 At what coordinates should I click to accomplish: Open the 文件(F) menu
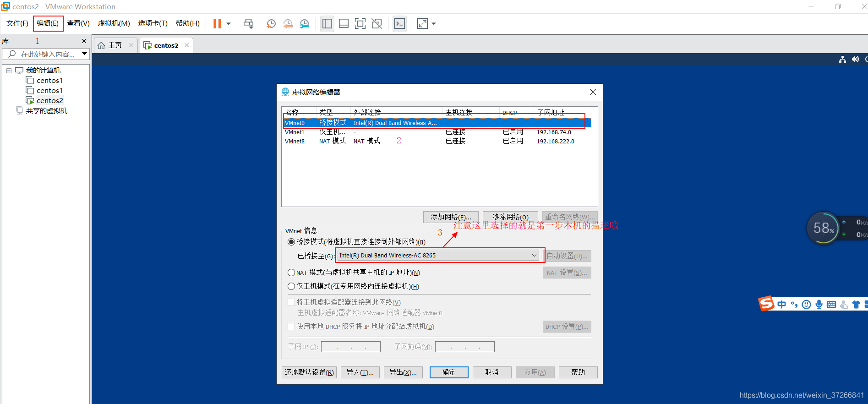tap(17, 23)
